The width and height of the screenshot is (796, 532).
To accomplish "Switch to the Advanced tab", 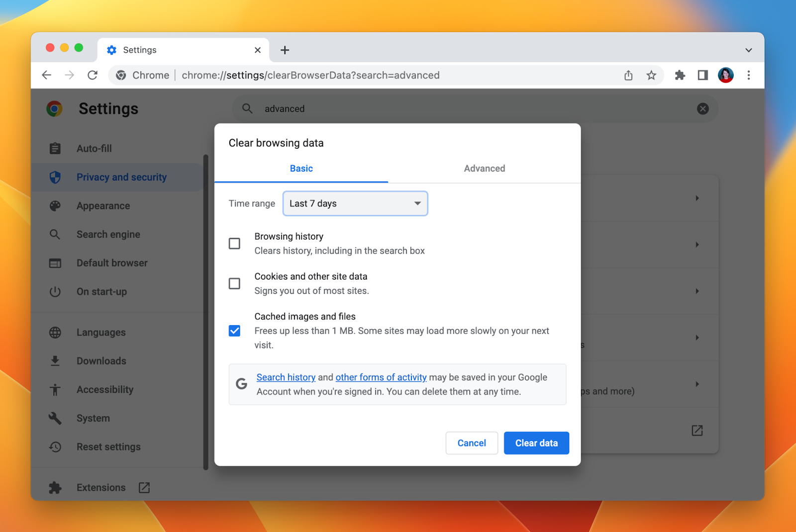I will coord(484,169).
